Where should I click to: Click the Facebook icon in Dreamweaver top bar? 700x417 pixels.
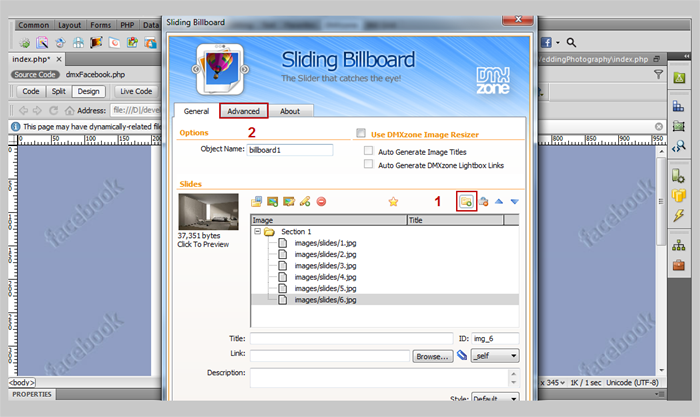[x=546, y=42]
